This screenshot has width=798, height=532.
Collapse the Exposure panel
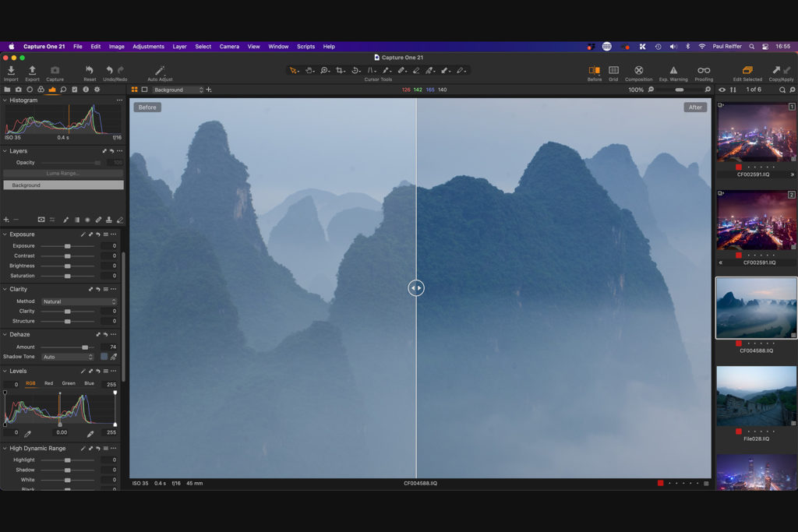tap(5, 234)
